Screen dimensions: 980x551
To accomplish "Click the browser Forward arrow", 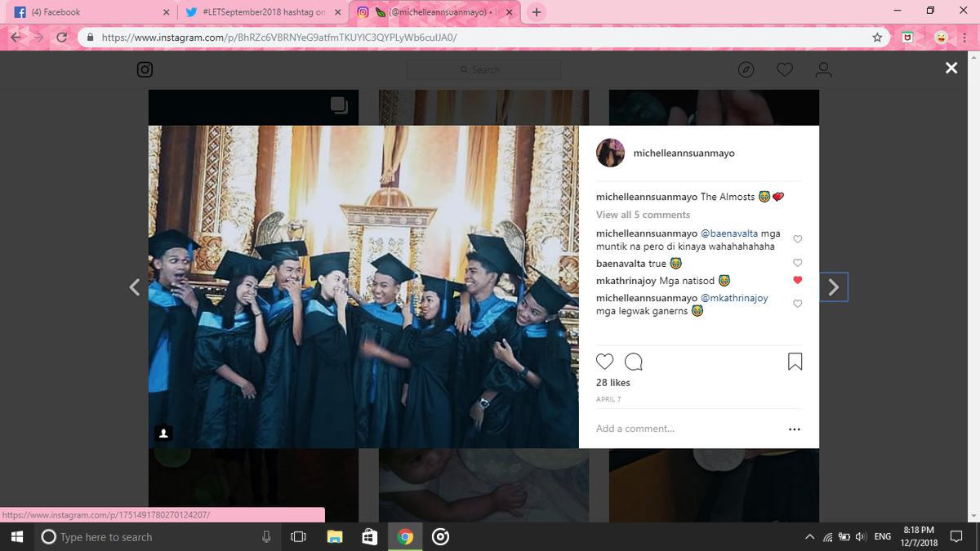I will (38, 38).
